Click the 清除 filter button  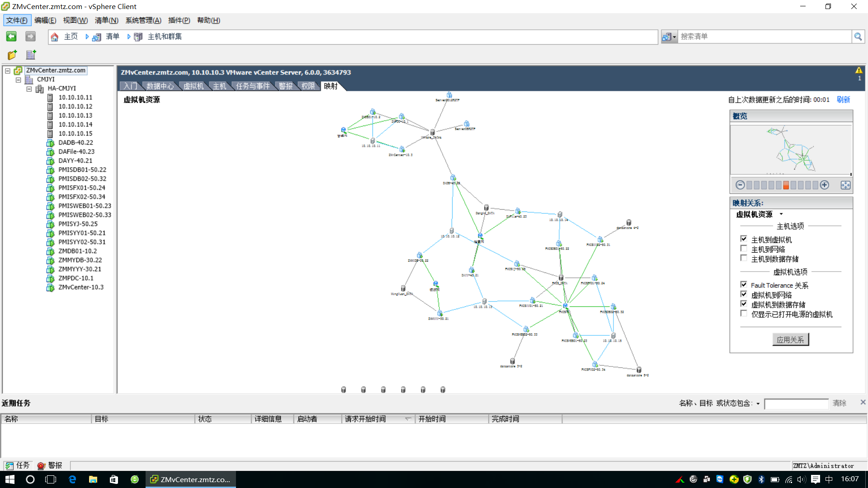click(x=840, y=403)
